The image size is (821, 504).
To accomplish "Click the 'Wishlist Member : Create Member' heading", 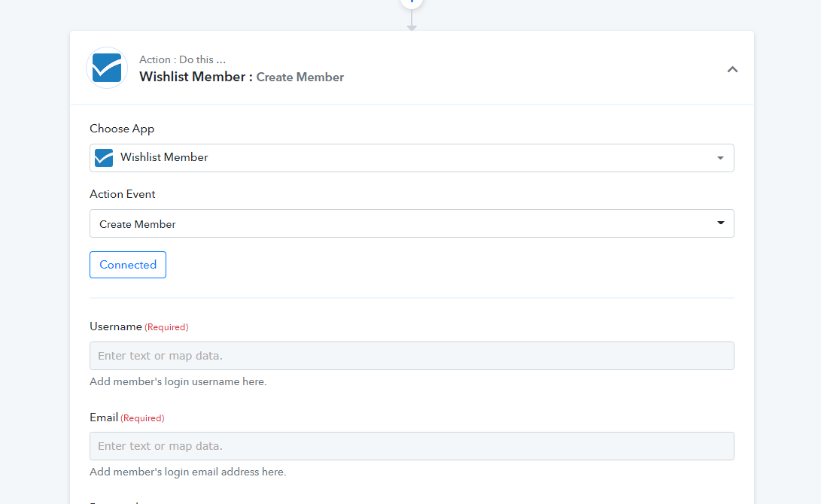I will (x=242, y=77).
